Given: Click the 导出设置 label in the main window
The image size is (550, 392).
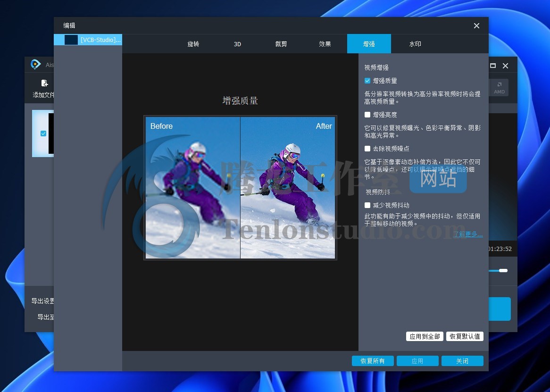Looking at the screenshot, I should 43,301.
